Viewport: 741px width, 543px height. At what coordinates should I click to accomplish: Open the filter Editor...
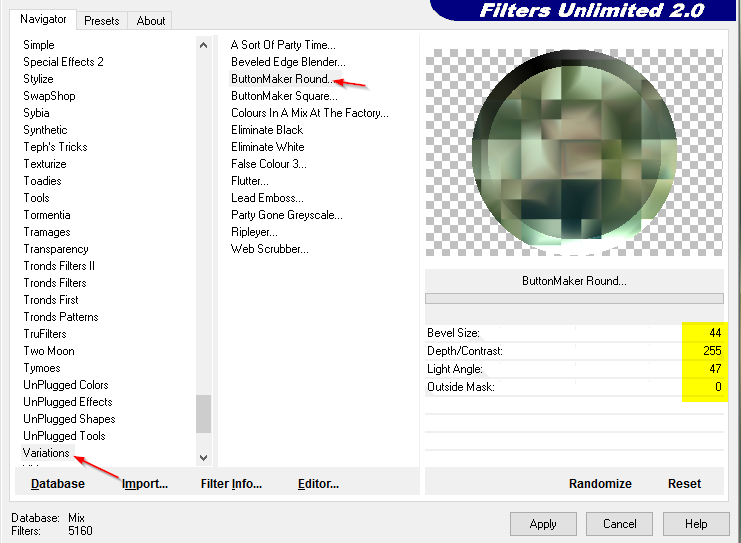tap(318, 483)
